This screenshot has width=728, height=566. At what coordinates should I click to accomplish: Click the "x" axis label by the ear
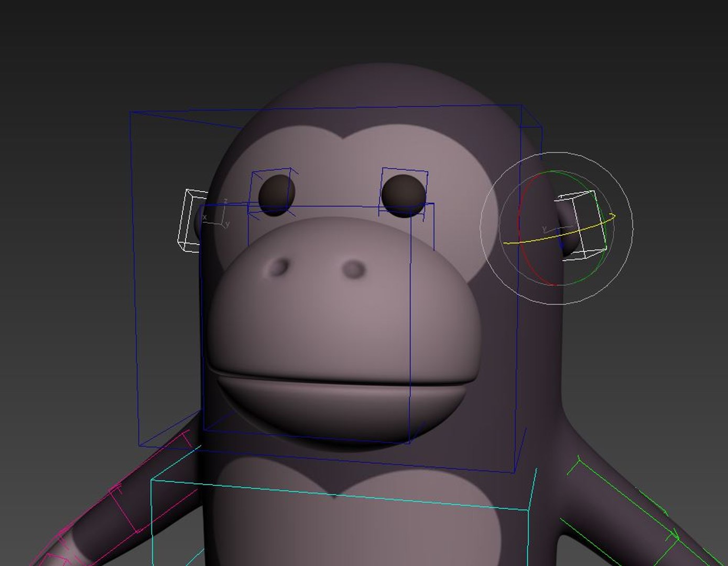(205, 217)
